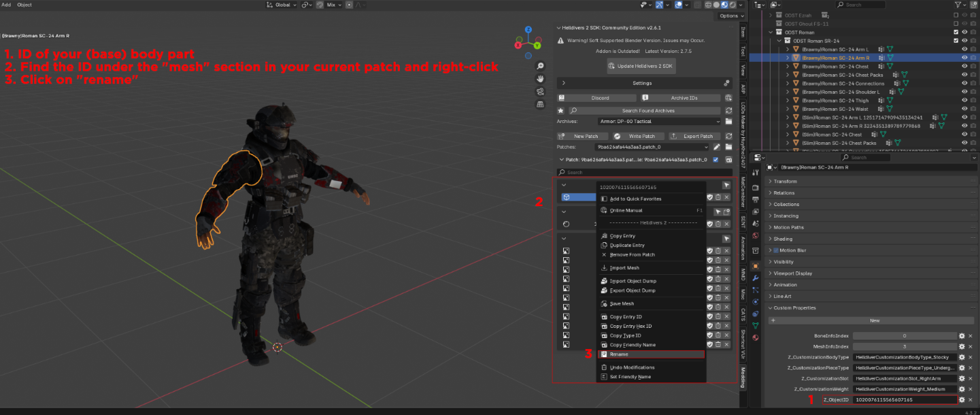The image size is (980, 415).
Task: Open the Object Data green triangle tab
Action: (755, 326)
